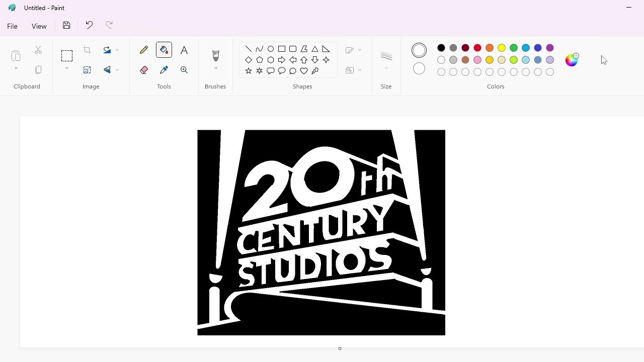Pick the brown color swatch
The height and width of the screenshot is (362, 644).
pyautogui.click(x=465, y=60)
